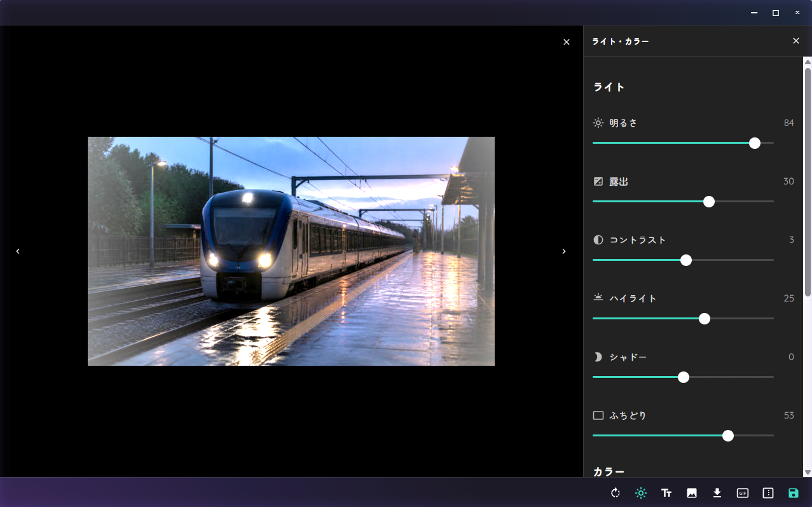
Task: Select the text tool icon
Action: tap(666, 493)
